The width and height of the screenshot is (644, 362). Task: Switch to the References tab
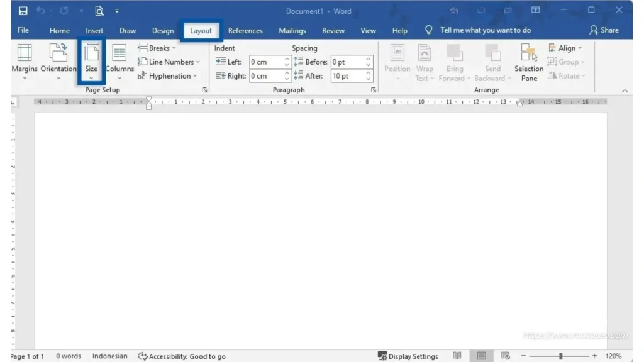pos(245,31)
